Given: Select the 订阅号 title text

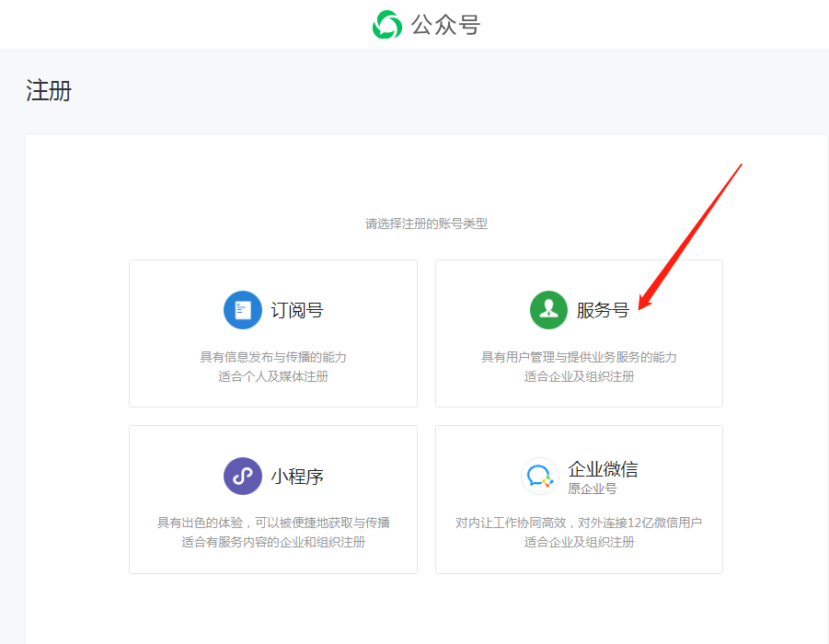Looking at the screenshot, I should 296,310.
